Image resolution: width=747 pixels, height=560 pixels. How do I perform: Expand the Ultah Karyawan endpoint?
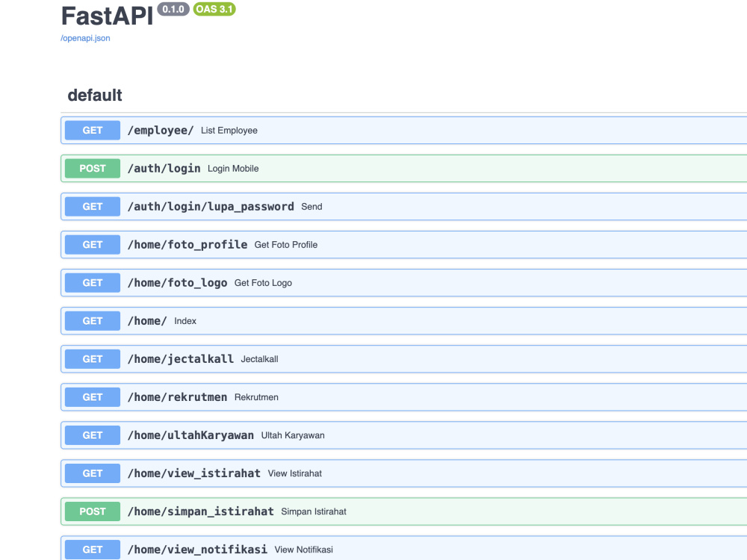(404, 435)
